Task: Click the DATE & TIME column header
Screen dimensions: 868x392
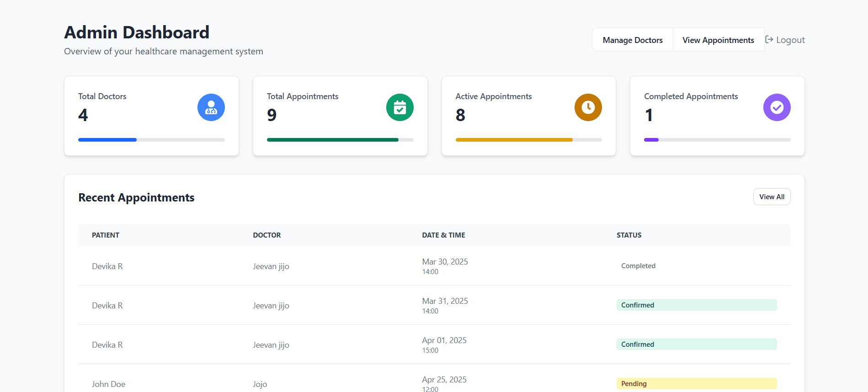Action: click(x=443, y=235)
